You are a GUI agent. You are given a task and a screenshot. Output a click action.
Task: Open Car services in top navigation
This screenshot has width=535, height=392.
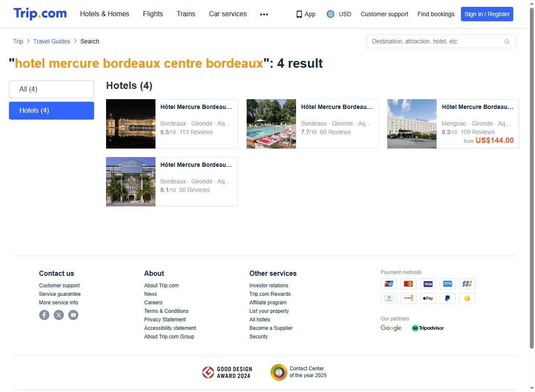pos(228,14)
